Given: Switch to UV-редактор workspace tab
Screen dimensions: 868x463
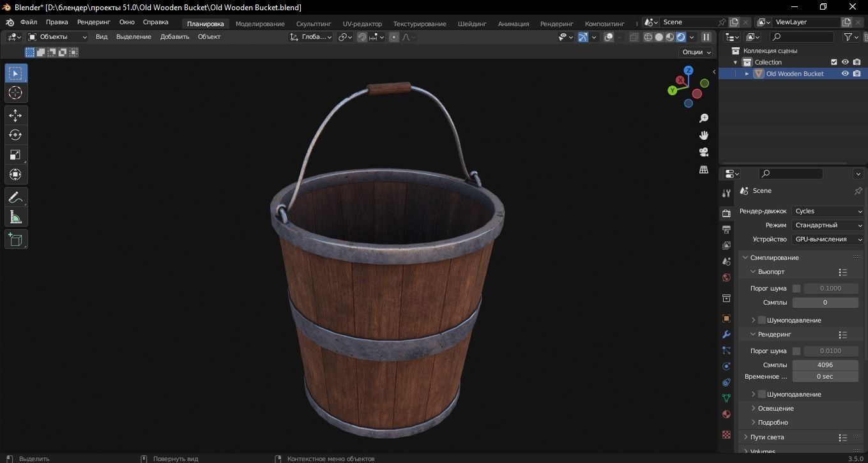Looking at the screenshot, I should (x=362, y=24).
